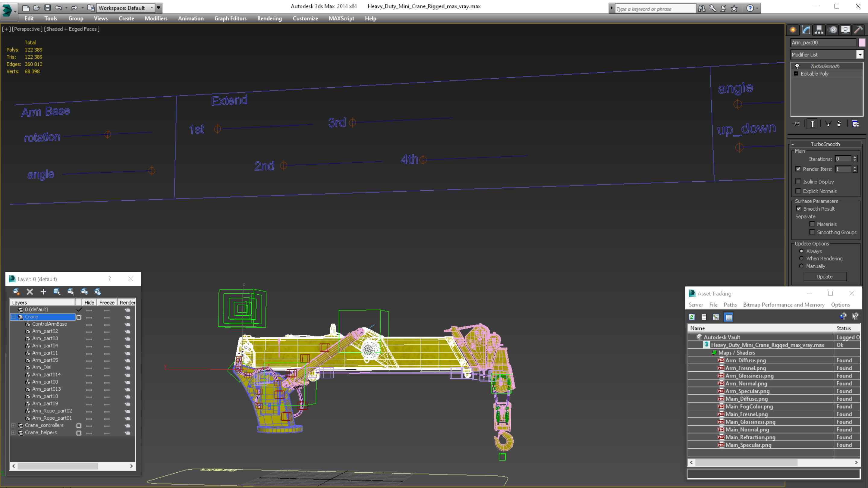
Task: Open the Graph Editors menu
Action: click(231, 18)
